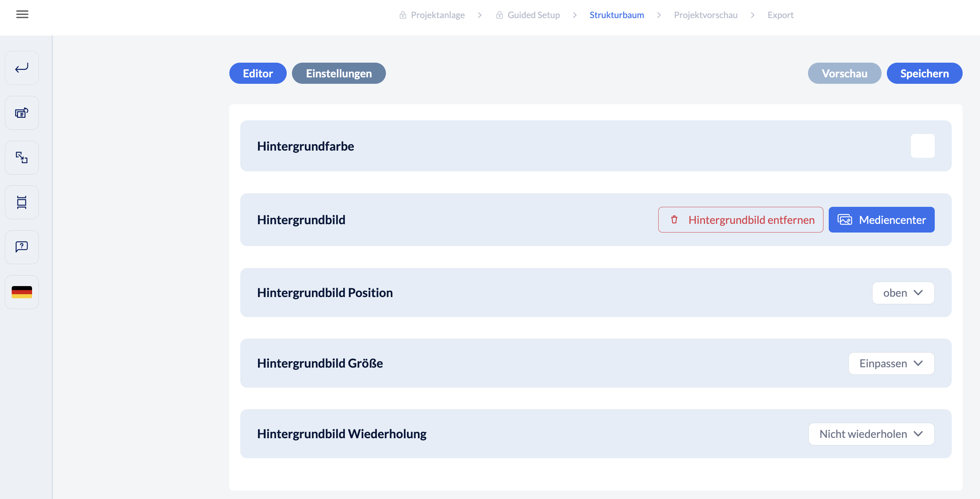Click the frame layout sidebar icon
980x499 pixels.
22,202
